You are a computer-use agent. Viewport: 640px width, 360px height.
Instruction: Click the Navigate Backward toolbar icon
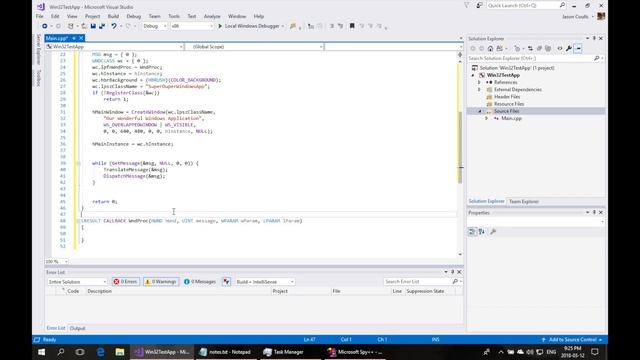(x=44, y=26)
